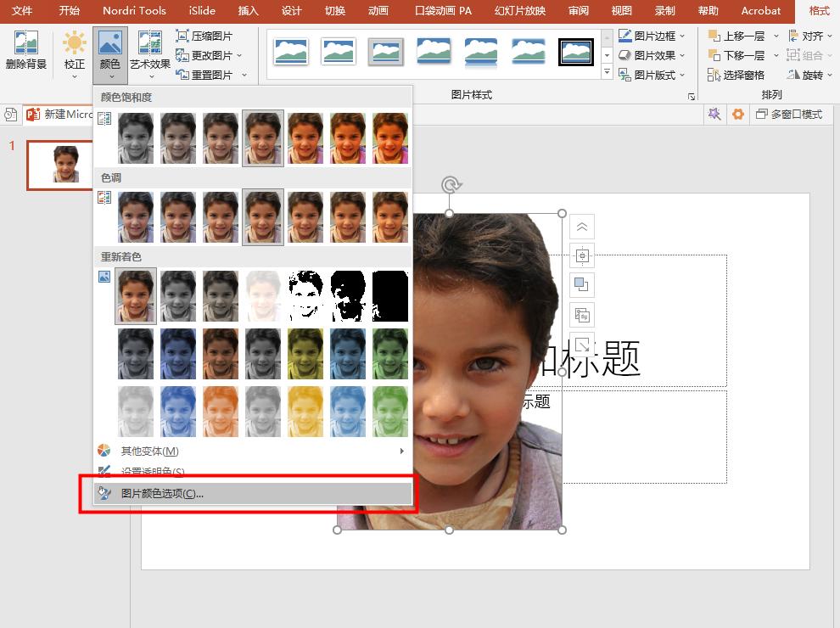Image resolution: width=840 pixels, height=628 pixels.
Task: Click 选择窗格 selection pane icon
Action: 712,75
